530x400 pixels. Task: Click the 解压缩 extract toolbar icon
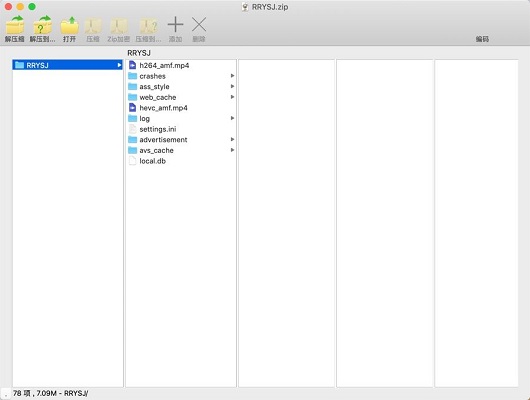pyautogui.click(x=15, y=25)
